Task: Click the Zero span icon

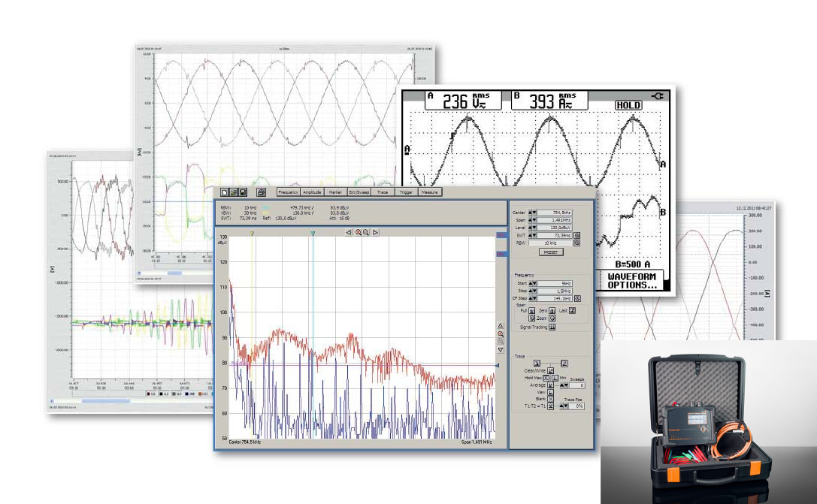Action: point(552,311)
